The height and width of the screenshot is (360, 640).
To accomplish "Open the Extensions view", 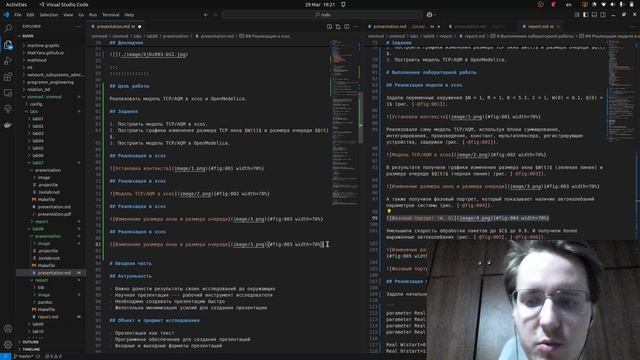I will (8, 77).
